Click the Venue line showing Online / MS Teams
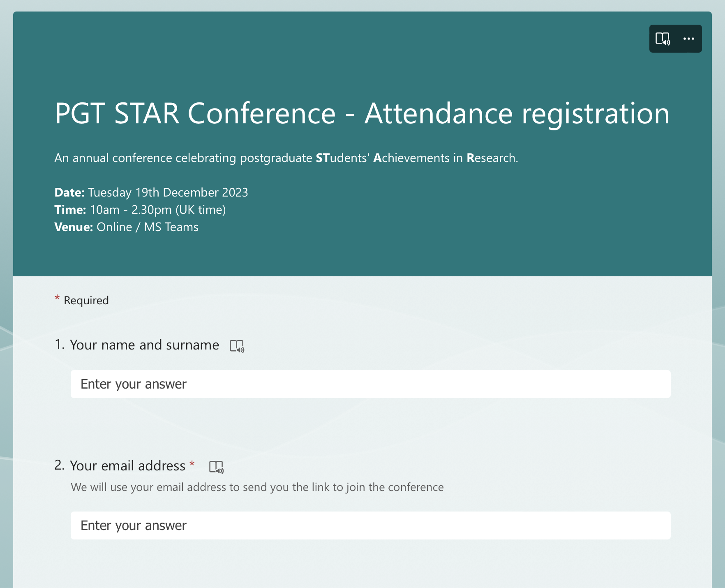The height and width of the screenshot is (588, 725). click(x=127, y=227)
